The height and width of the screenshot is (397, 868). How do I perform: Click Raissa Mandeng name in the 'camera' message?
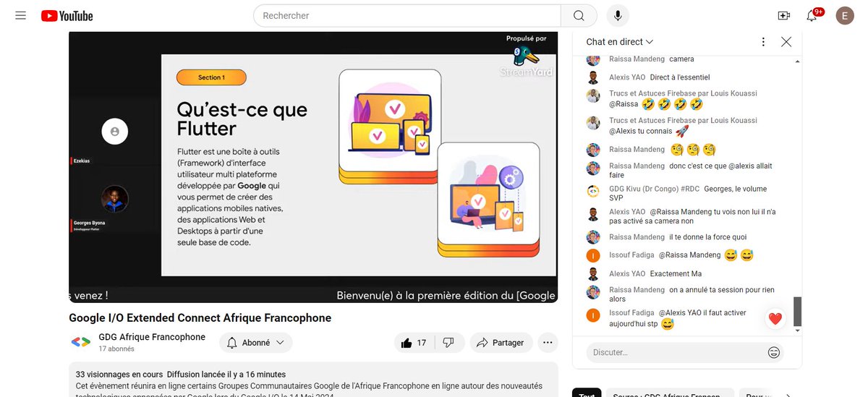point(637,59)
